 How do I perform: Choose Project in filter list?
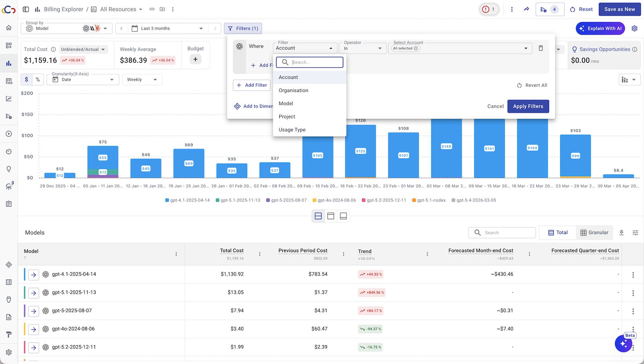(310, 117)
